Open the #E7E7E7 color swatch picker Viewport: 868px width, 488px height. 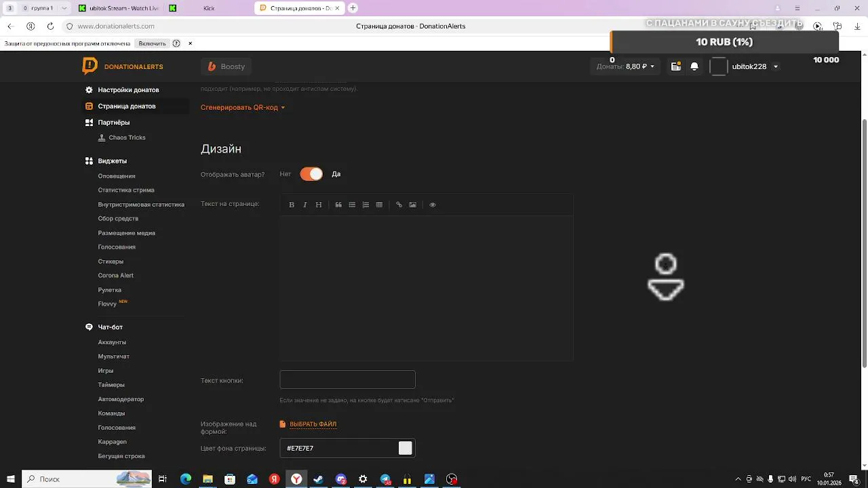[406, 448]
